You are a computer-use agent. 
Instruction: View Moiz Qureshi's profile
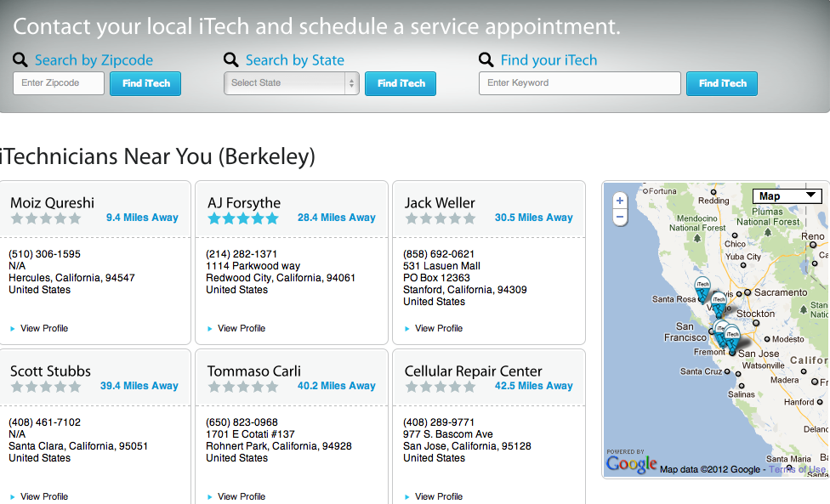click(43, 328)
